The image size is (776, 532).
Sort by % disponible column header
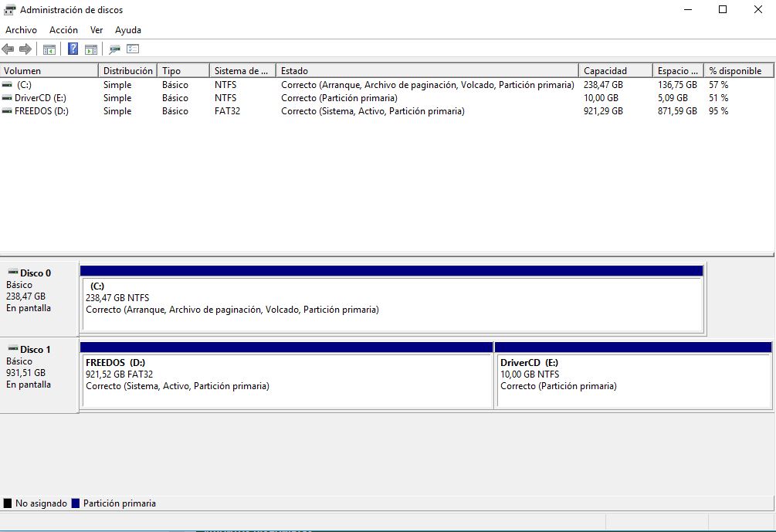point(737,70)
